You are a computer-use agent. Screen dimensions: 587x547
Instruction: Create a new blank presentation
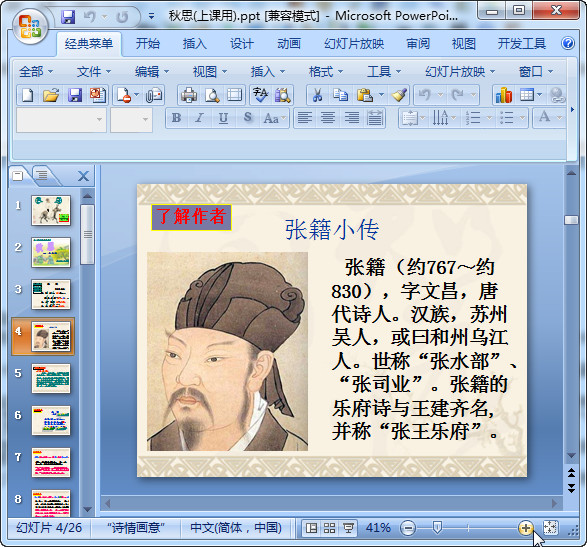click(28, 95)
